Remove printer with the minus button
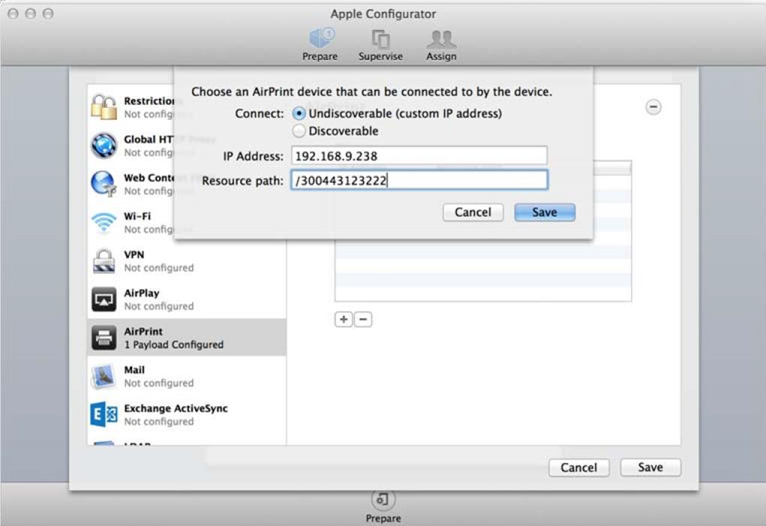 (x=363, y=319)
